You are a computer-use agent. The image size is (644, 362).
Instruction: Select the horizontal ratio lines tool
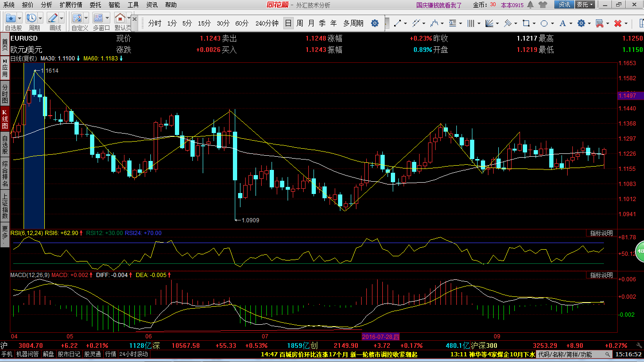[453, 23]
